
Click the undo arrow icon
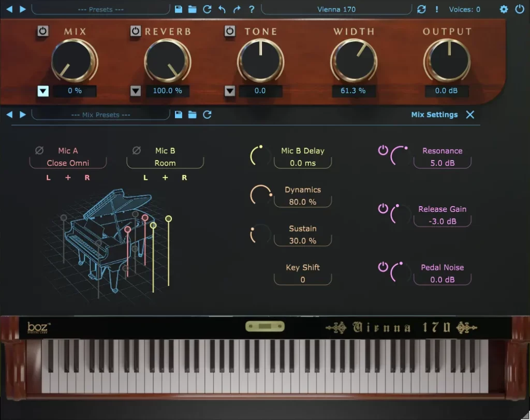click(222, 9)
